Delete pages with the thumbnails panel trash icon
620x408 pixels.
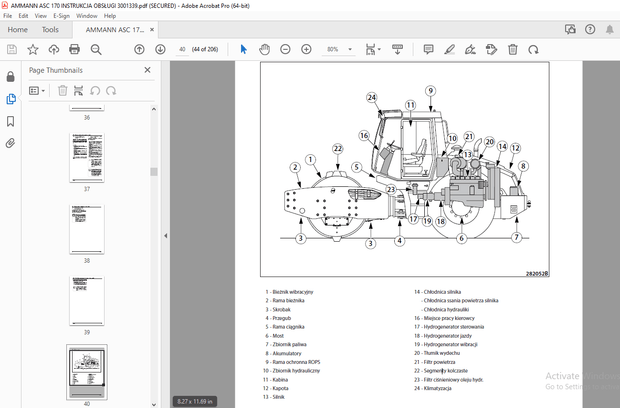[x=62, y=91]
